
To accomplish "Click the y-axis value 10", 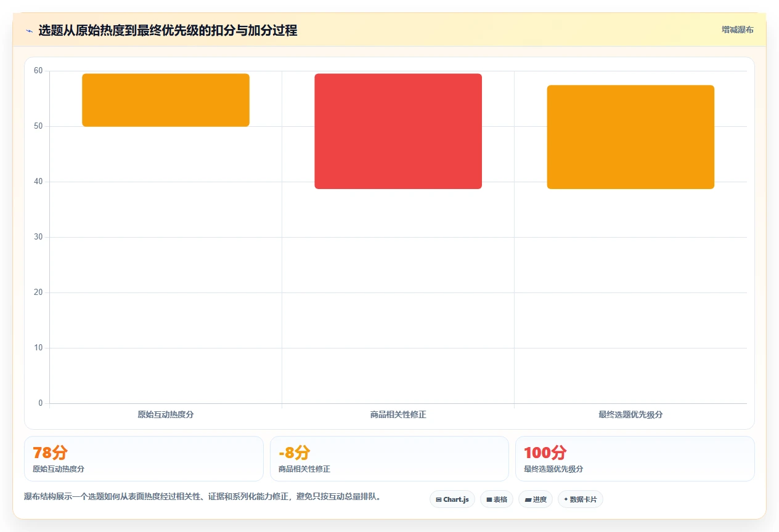I will [38, 348].
